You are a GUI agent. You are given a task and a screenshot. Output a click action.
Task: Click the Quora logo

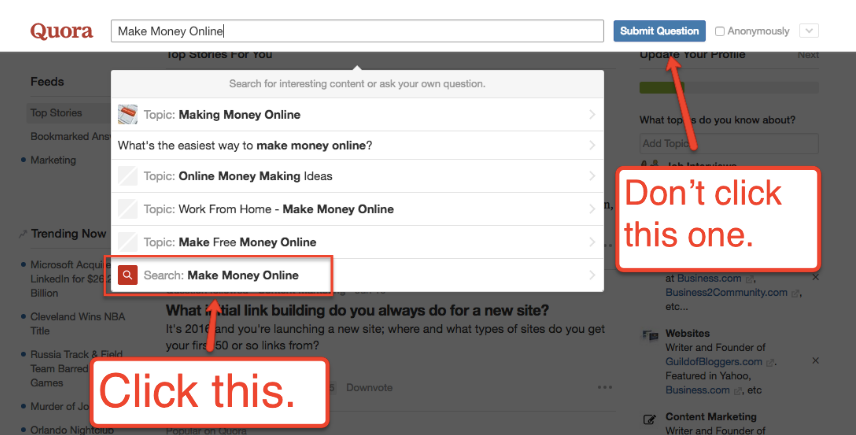point(61,31)
